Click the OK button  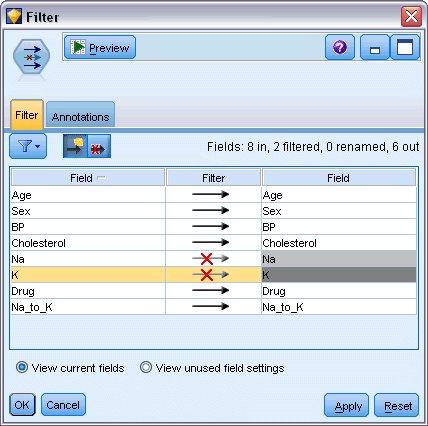click(22, 405)
